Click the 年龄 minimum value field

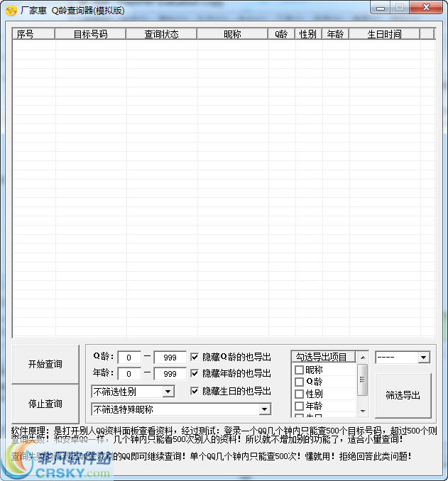(x=129, y=374)
